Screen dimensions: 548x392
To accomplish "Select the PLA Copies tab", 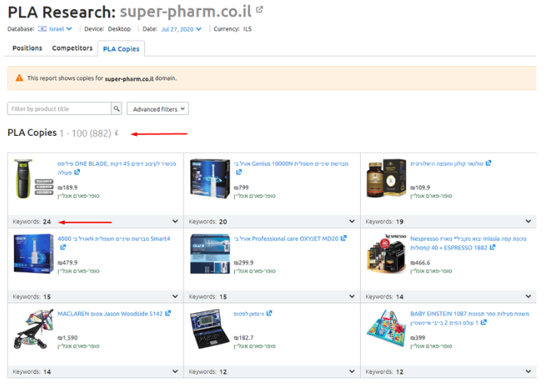I will click(x=121, y=49).
